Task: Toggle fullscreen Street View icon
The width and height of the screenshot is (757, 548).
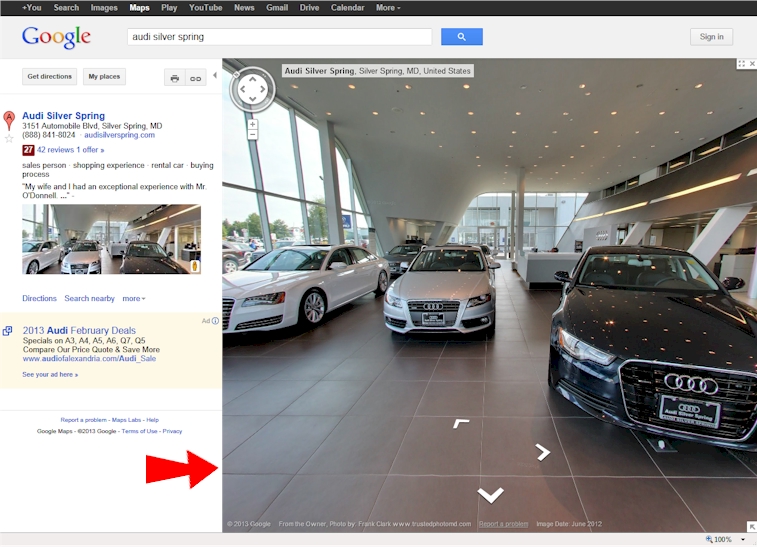Action: coord(742,64)
